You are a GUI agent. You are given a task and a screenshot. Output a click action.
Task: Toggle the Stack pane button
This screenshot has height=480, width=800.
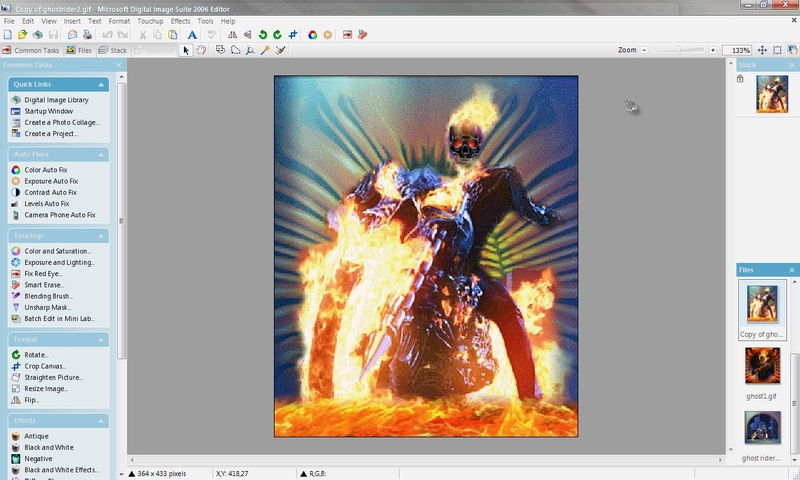click(x=112, y=50)
